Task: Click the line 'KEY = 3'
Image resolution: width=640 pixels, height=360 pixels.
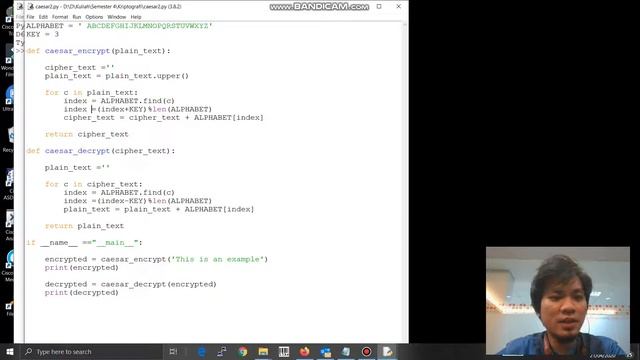Action: (42, 34)
